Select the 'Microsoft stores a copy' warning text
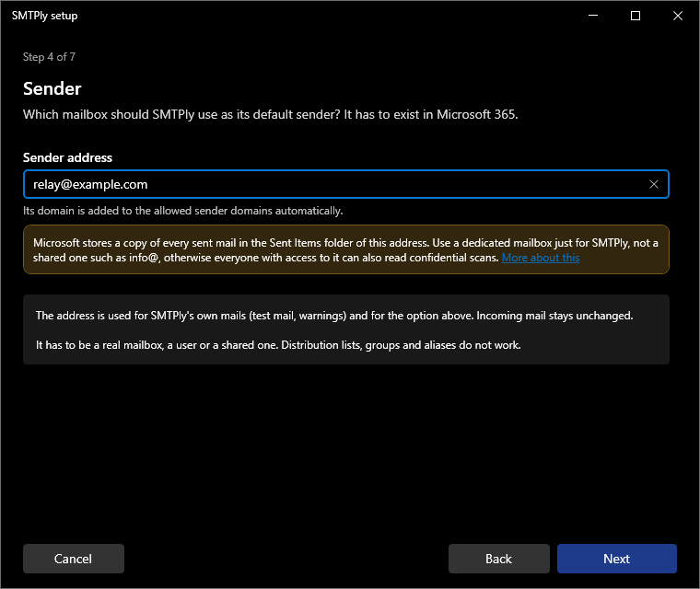 [345, 250]
